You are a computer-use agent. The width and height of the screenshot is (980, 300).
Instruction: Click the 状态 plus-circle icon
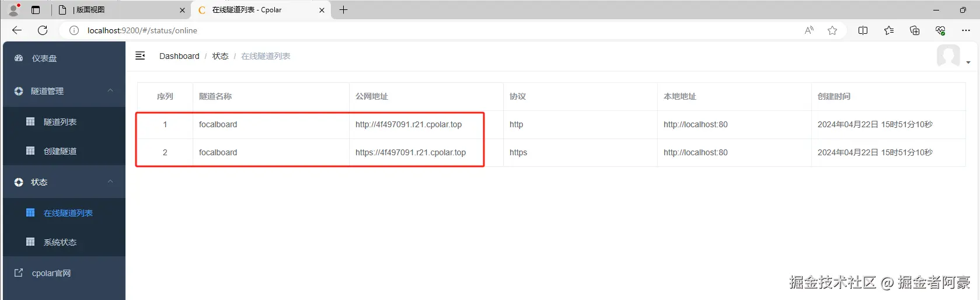coord(19,182)
